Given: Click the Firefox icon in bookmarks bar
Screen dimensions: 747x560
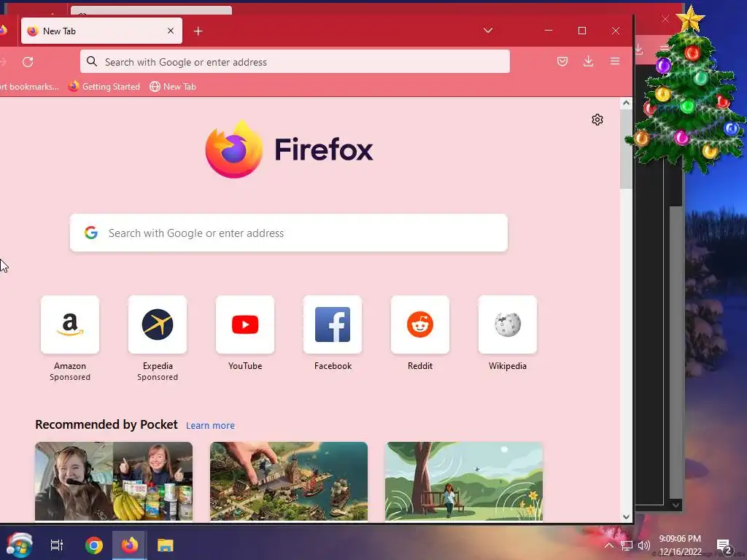Looking at the screenshot, I should click(x=74, y=86).
